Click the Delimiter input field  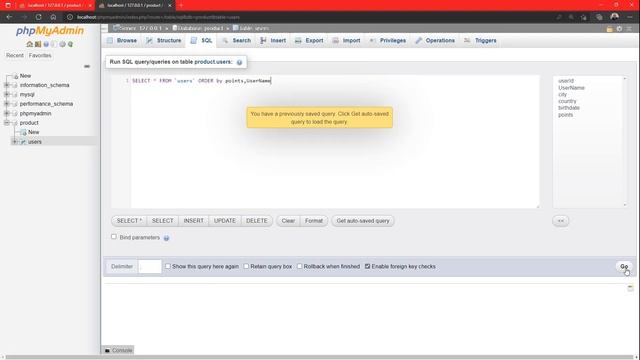[x=150, y=267]
